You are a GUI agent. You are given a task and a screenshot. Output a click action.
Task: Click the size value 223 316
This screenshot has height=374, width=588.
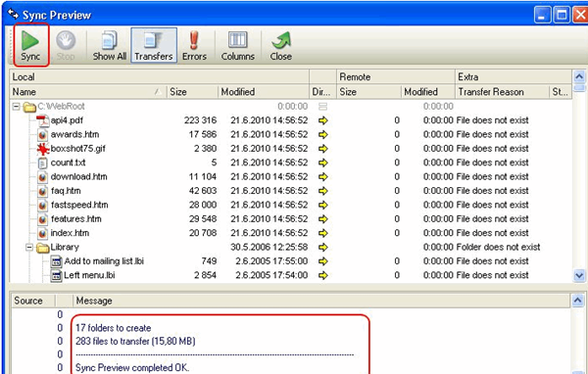(200, 120)
